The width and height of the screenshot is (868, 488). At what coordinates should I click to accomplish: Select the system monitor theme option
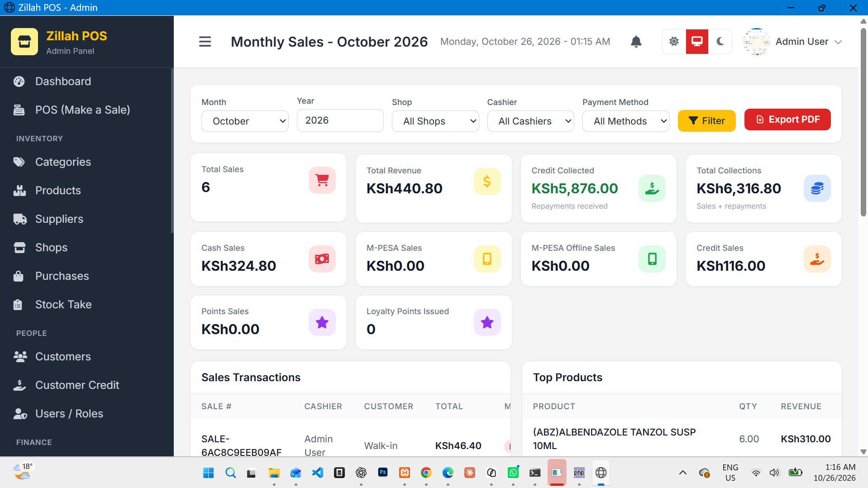pyautogui.click(x=697, y=42)
